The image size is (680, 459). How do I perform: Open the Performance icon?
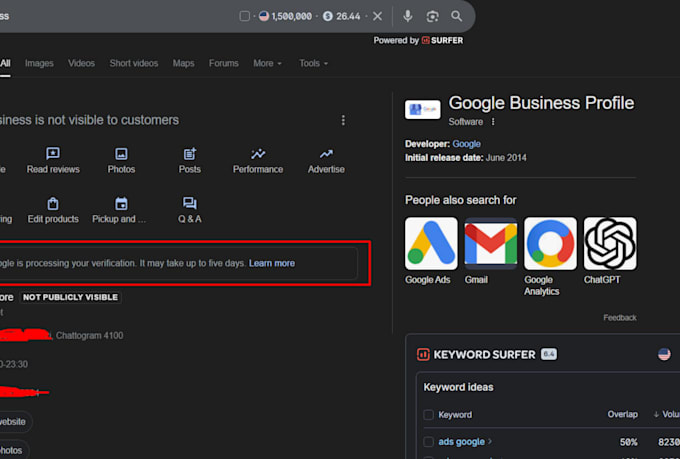[x=258, y=154]
